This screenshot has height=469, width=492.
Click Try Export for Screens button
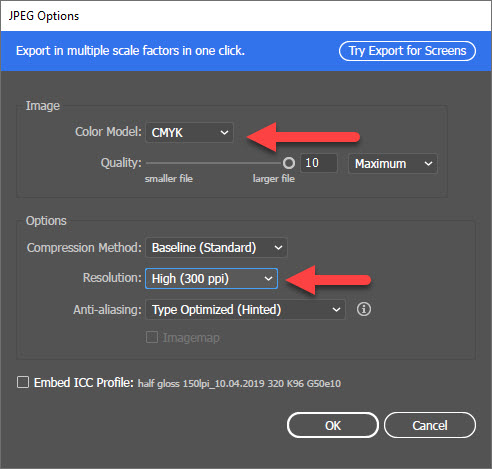[407, 51]
